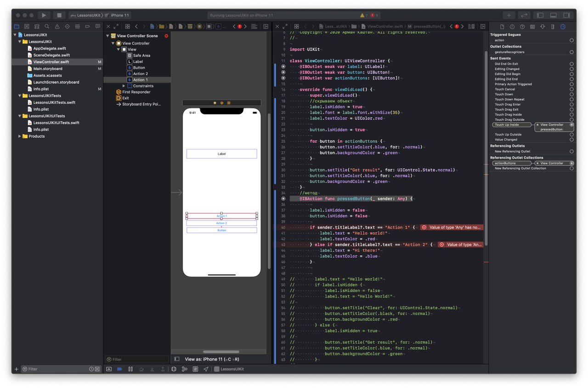Open the Size inspector ruler icon
The image size is (588, 388).
(x=553, y=27)
